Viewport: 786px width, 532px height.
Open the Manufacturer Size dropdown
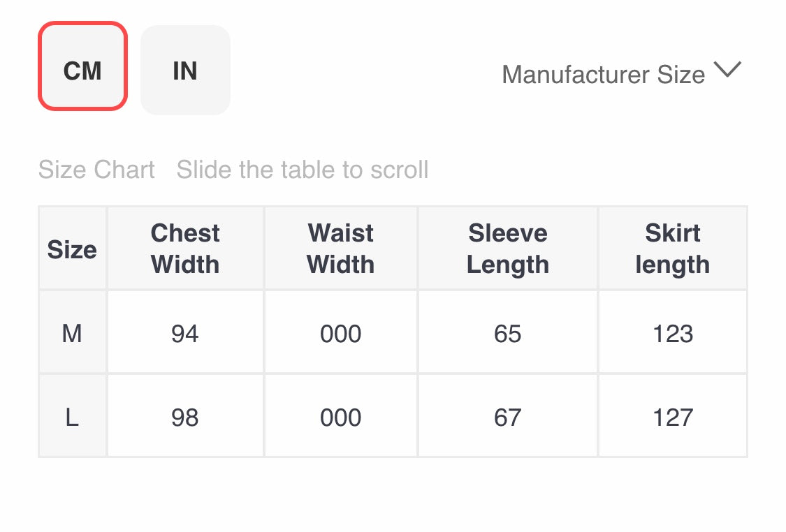click(x=604, y=74)
